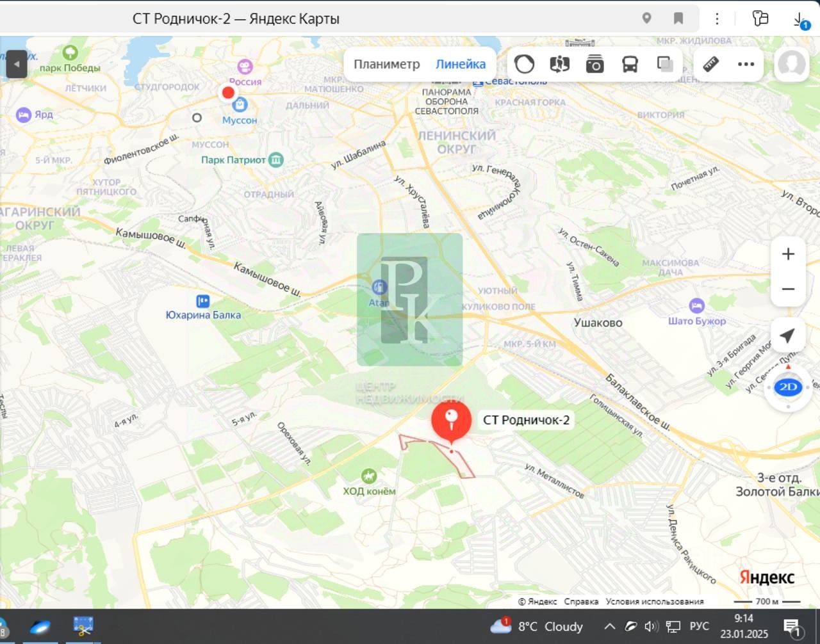Screen dimensions: 820x644
Task: Click the Ушаково locality label
Action: tap(598, 323)
